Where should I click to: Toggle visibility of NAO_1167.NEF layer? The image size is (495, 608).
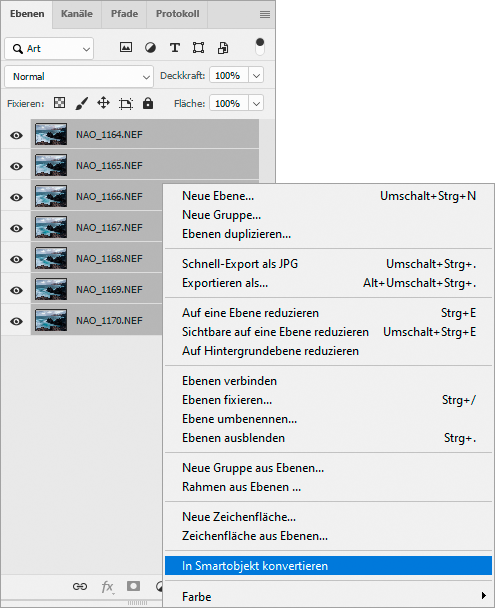coord(16,228)
